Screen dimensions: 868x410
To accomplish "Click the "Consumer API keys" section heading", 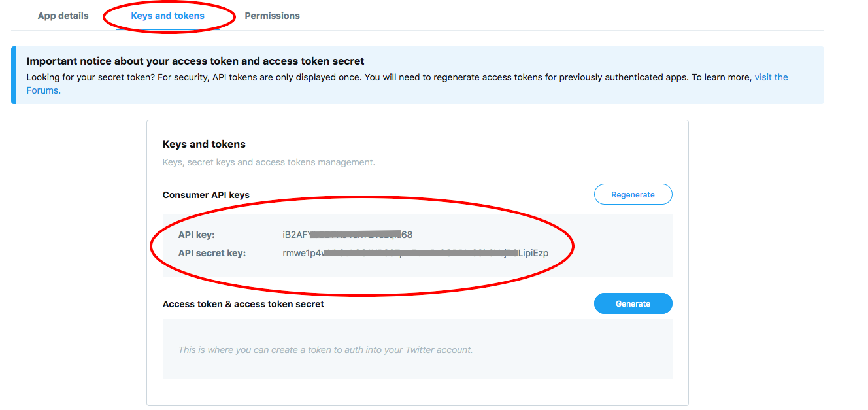I will 206,195.
